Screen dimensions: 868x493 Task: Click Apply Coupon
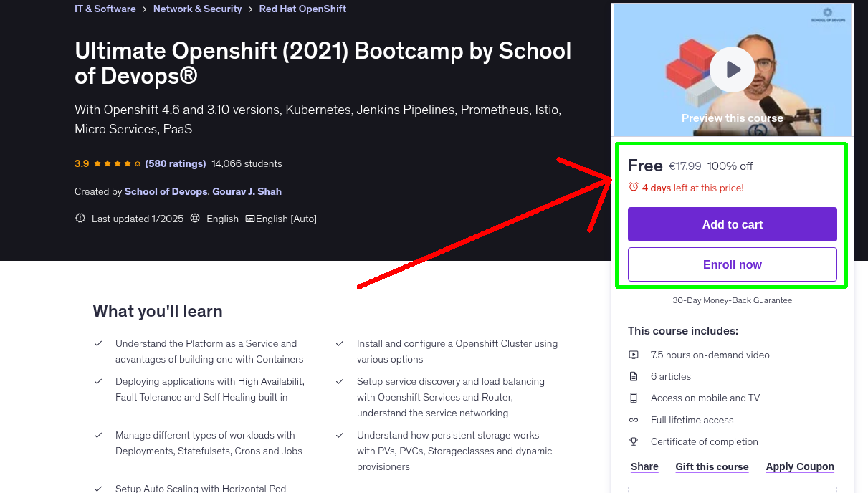click(799, 466)
